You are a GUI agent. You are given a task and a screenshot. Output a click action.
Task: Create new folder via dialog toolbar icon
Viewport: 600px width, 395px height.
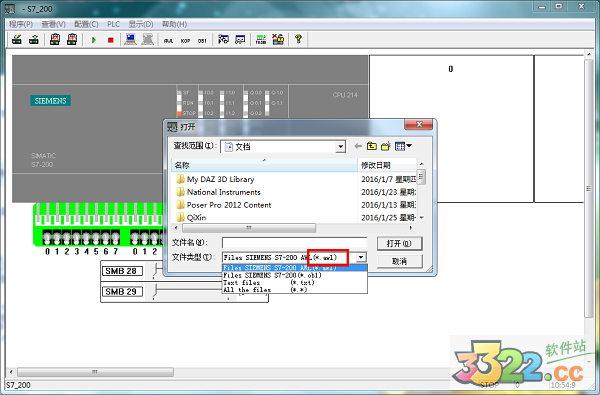pos(386,146)
